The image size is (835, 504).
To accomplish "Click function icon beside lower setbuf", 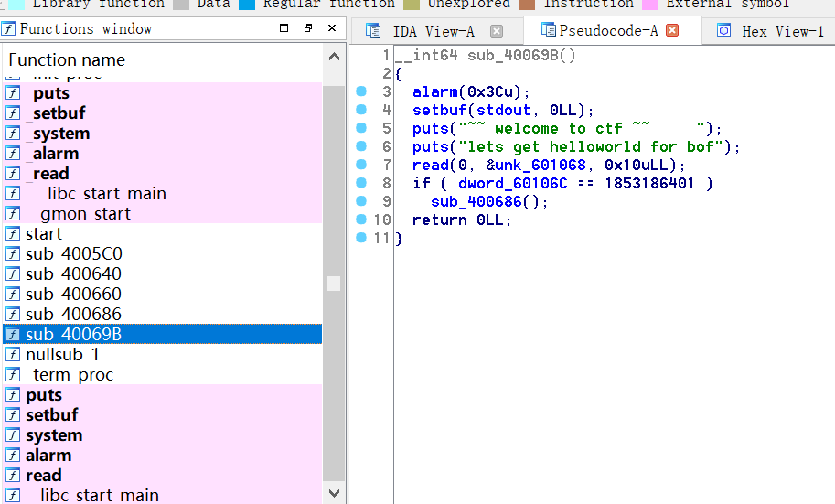I will [x=13, y=414].
